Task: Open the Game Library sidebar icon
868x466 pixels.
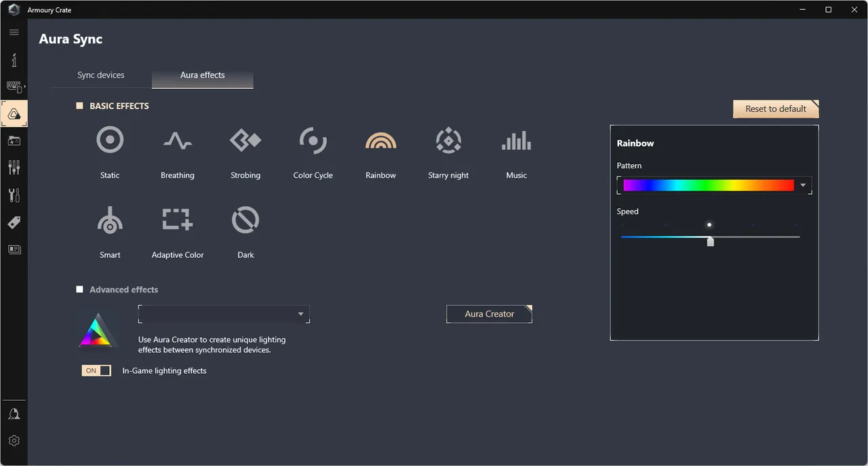Action: tap(14, 141)
